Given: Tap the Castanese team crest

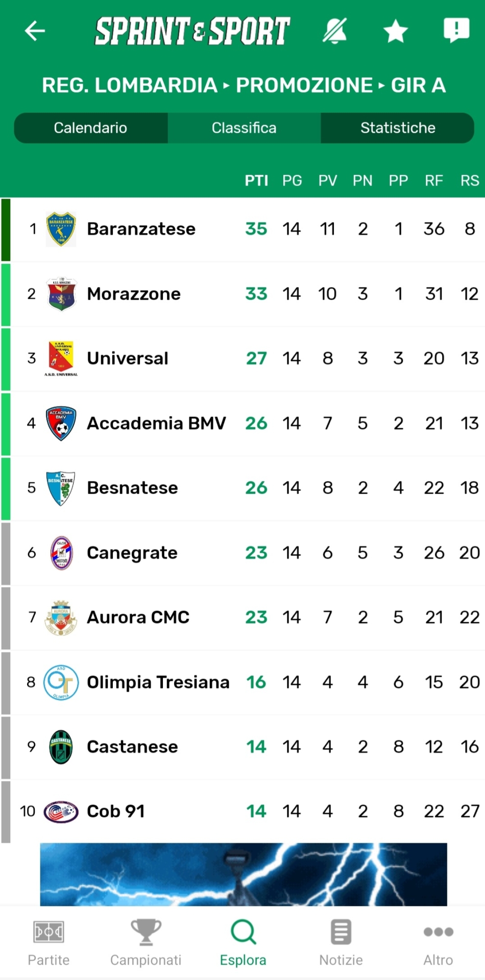Looking at the screenshot, I should (61, 747).
